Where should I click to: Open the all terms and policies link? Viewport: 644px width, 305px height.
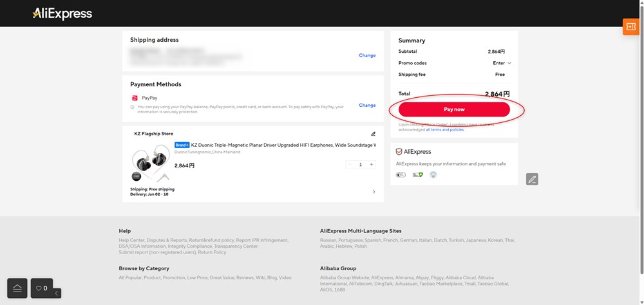444,129
